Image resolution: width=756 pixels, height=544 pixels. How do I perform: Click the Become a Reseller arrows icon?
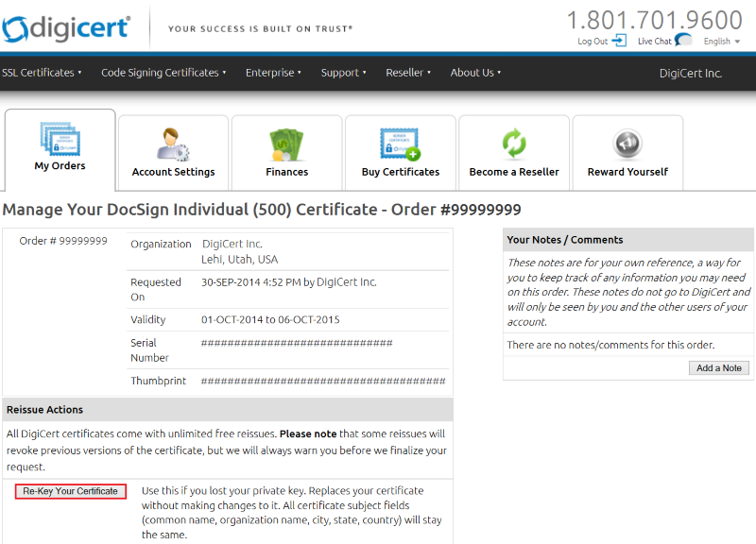click(x=514, y=144)
